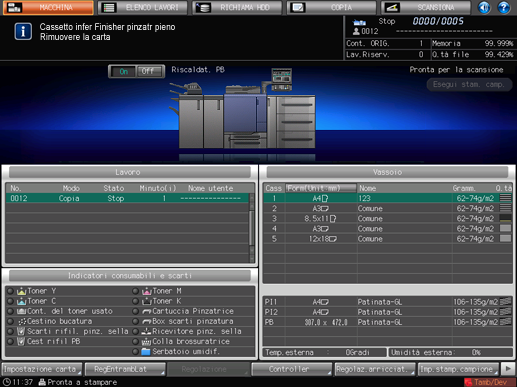Open RICHIAMA HDD tab
The image size is (517, 387).
[x=237, y=7]
